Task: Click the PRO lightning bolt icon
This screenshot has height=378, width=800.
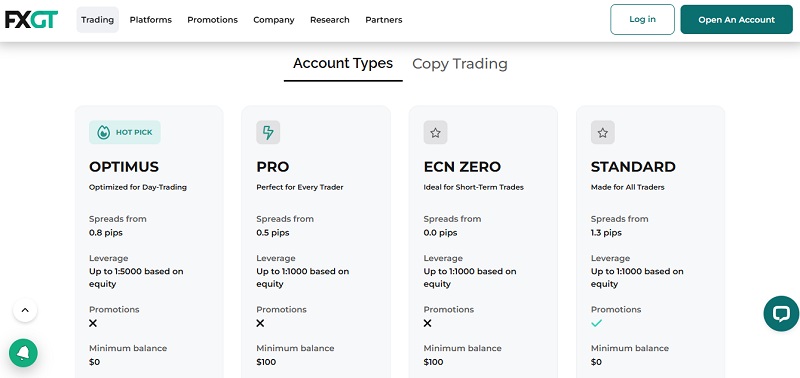Action: (268, 133)
